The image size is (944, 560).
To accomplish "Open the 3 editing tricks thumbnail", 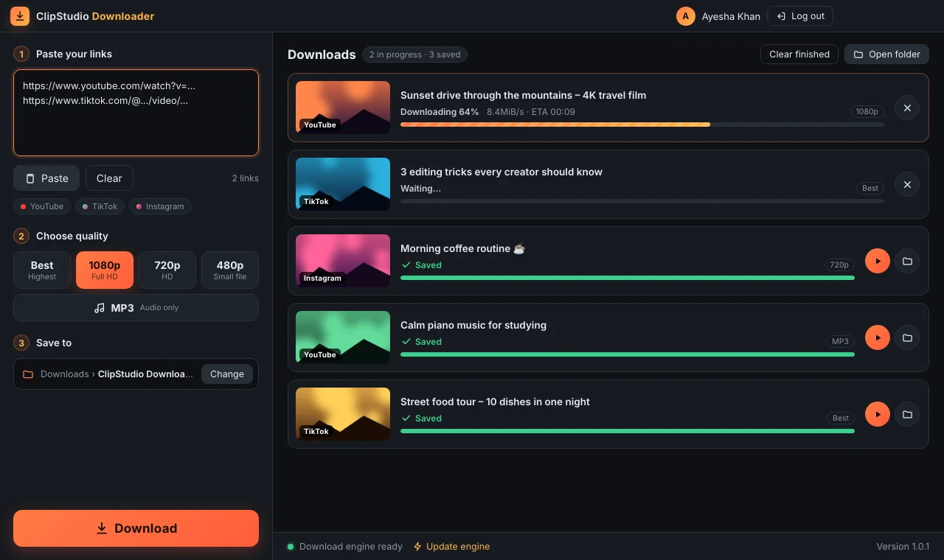I will pos(343,184).
